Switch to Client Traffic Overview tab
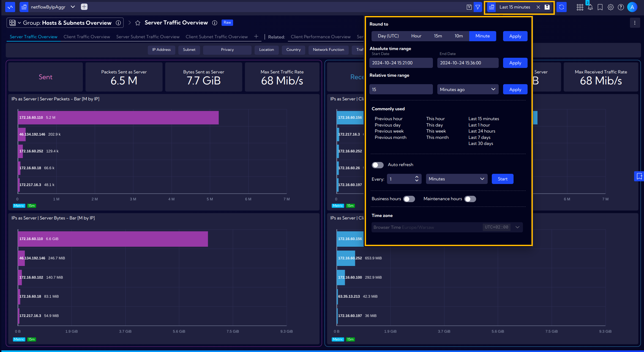The height and width of the screenshot is (352, 644). [87, 37]
